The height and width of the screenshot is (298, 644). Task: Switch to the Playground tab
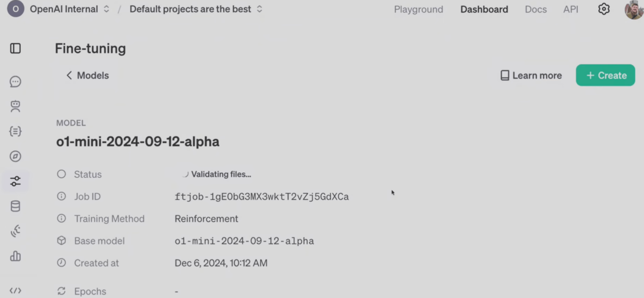point(419,9)
